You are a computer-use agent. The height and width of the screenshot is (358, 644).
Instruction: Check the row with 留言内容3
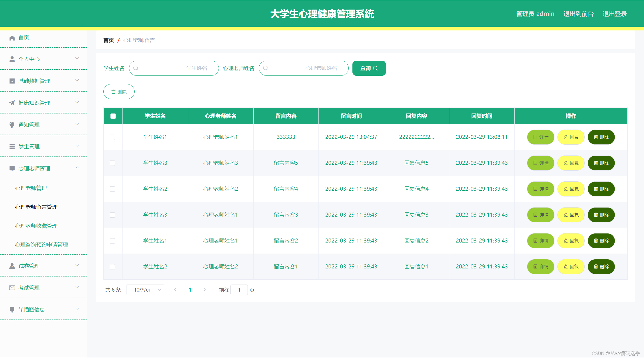pyautogui.click(x=112, y=215)
